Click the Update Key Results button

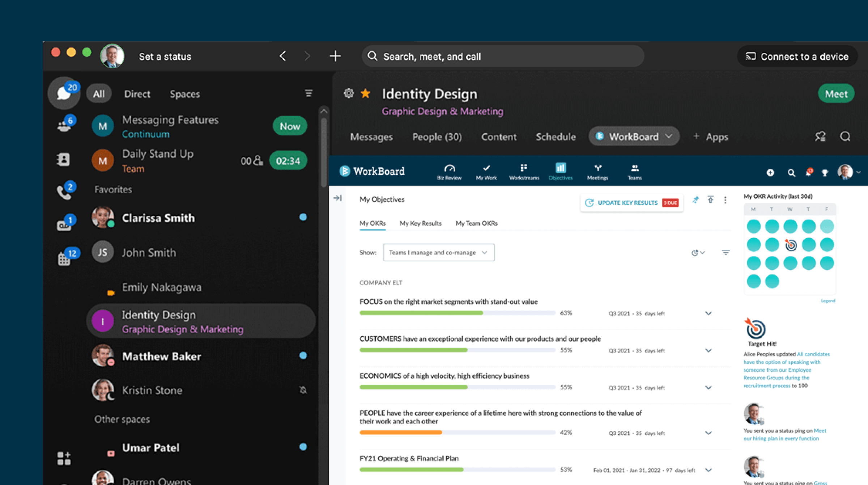click(629, 203)
